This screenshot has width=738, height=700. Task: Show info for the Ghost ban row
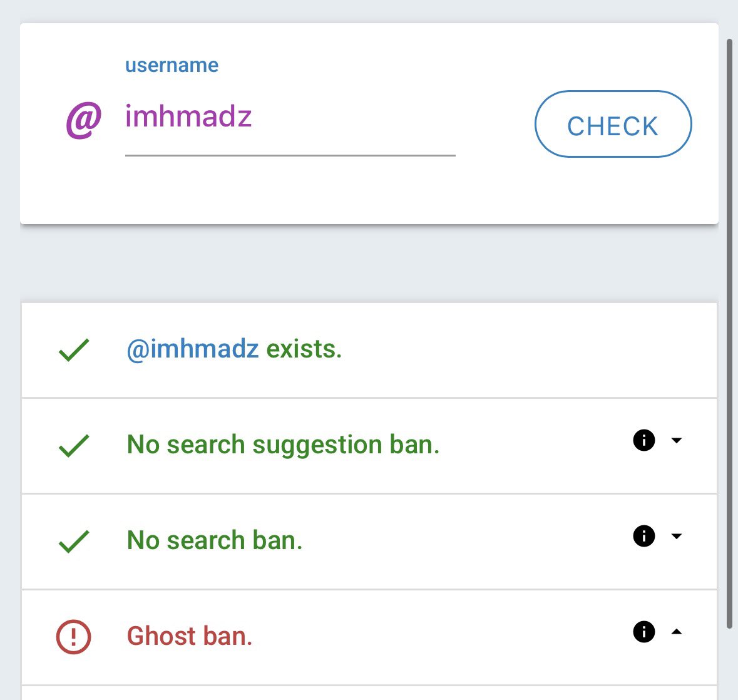pyautogui.click(x=643, y=632)
